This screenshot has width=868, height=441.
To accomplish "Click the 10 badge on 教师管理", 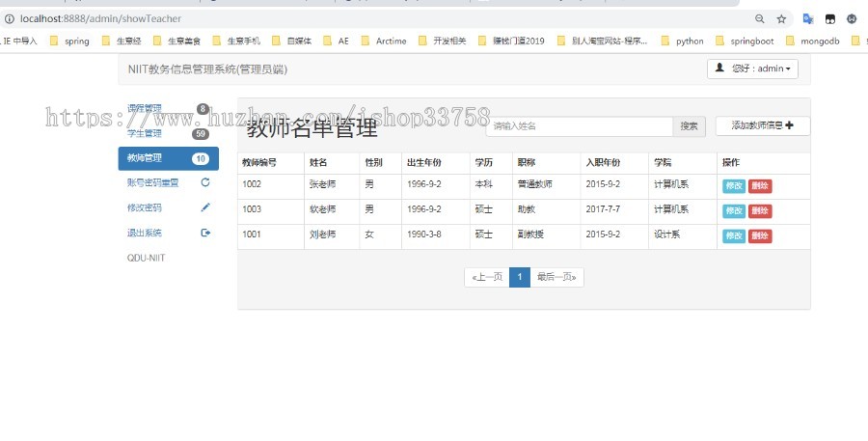I will (201, 159).
